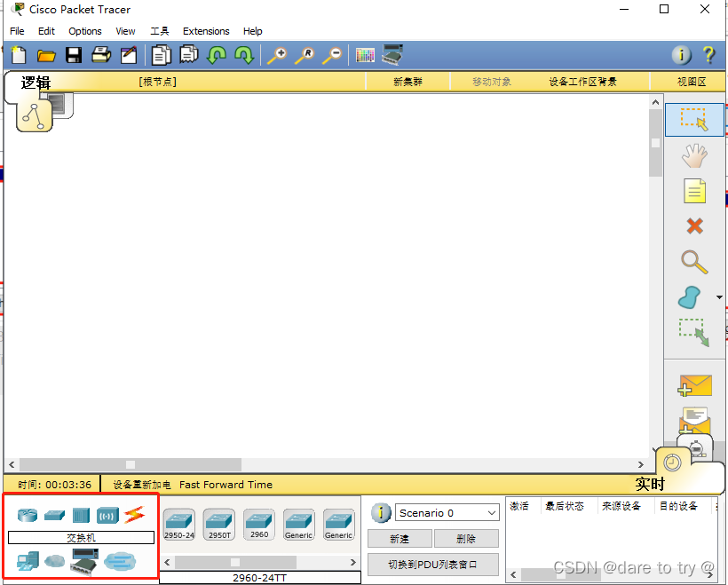Select the Wireless Devices category
Screen dimensions: 728x585
coord(107,516)
